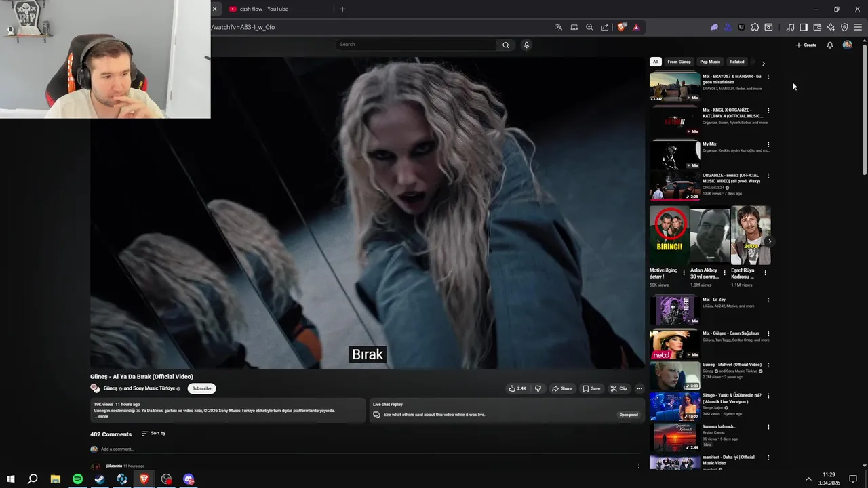
Task: Select the From Güneş filter chip
Action: [x=679, y=62]
